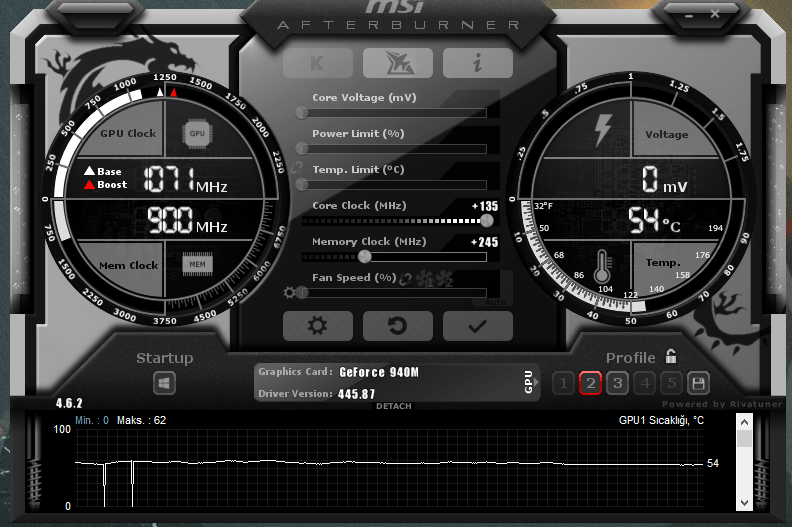The image size is (792, 527).
Task: Toggle the Windows startup icon
Action: 164,384
